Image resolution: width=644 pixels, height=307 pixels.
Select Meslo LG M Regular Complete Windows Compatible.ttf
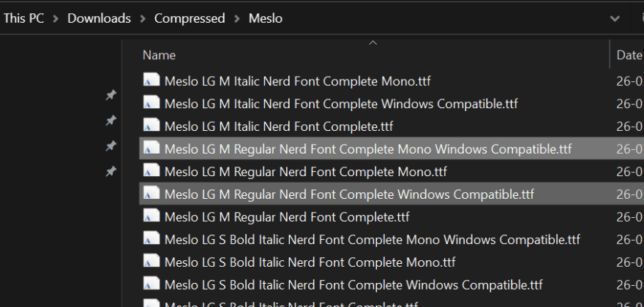tap(349, 194)
